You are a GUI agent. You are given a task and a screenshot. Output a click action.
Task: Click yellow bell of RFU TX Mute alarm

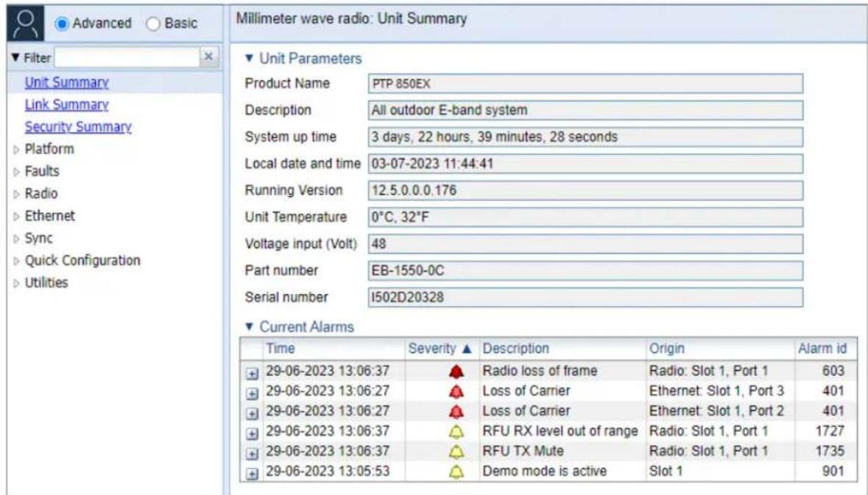tap(456, 452)
